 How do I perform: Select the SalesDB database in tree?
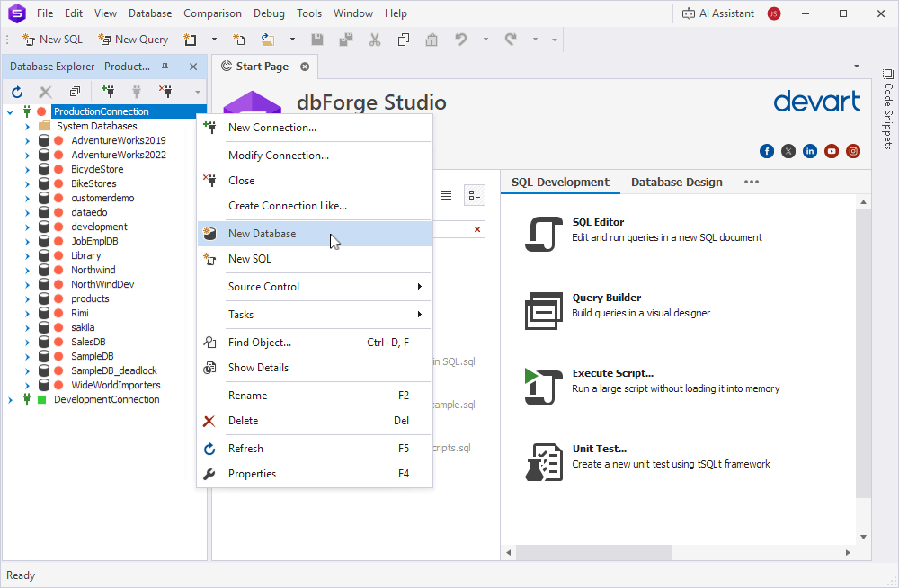88,342
